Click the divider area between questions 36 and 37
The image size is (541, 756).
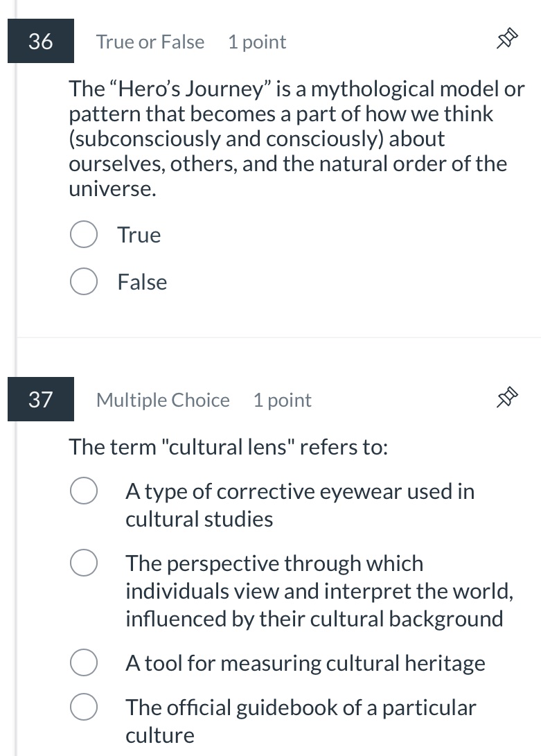pos(277,337)
